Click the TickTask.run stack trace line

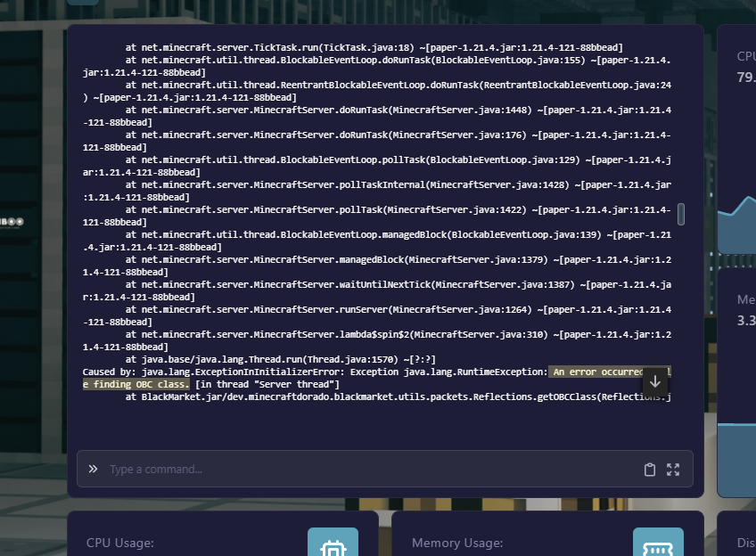click(374, 48)
